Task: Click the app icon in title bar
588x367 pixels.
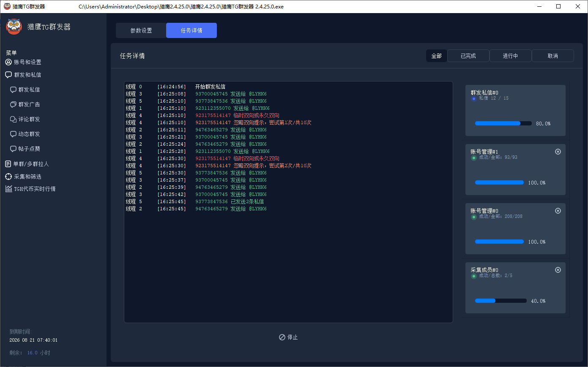Action: click(7, 6)
